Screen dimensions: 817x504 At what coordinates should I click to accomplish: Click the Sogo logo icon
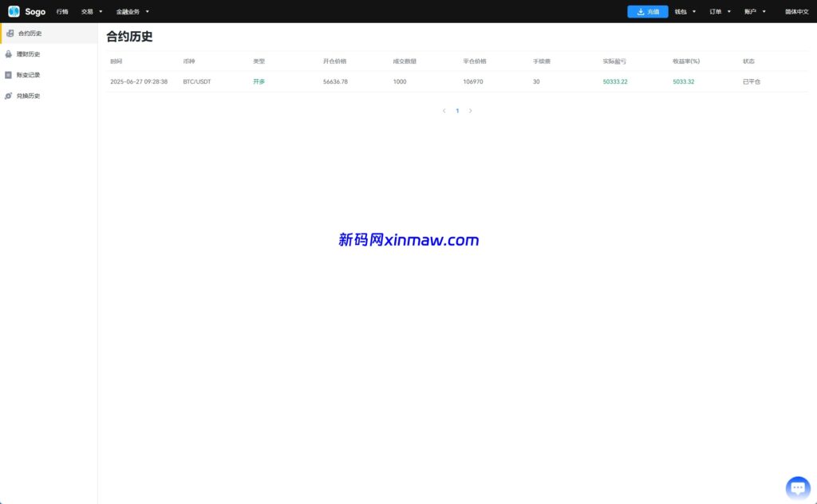pos(14,11)
